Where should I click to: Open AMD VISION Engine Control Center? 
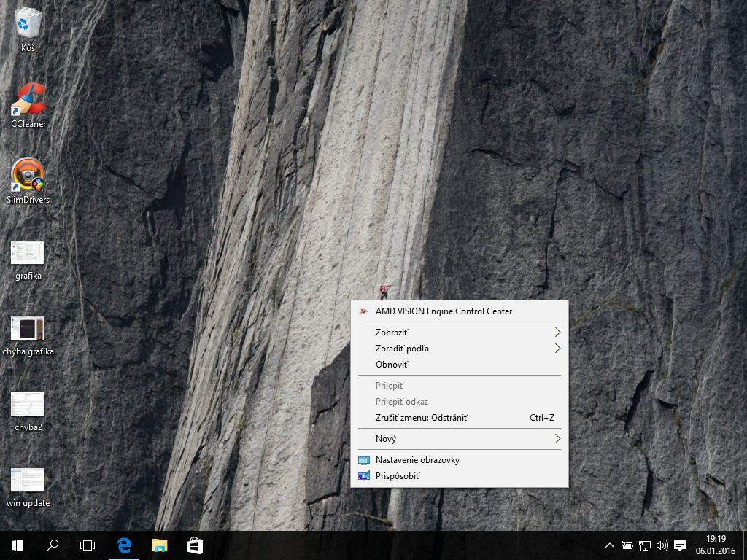pyautogui.click(x=444, y=311)
